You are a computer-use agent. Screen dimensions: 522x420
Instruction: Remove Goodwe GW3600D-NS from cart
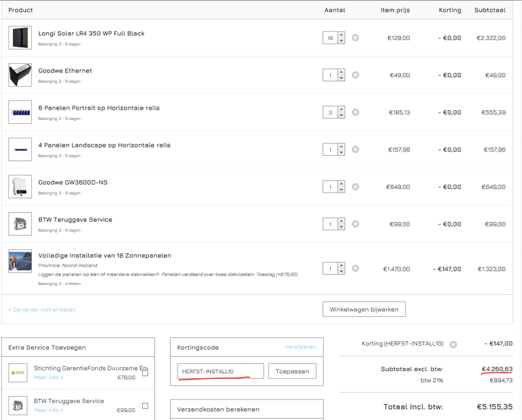[355, 187]
